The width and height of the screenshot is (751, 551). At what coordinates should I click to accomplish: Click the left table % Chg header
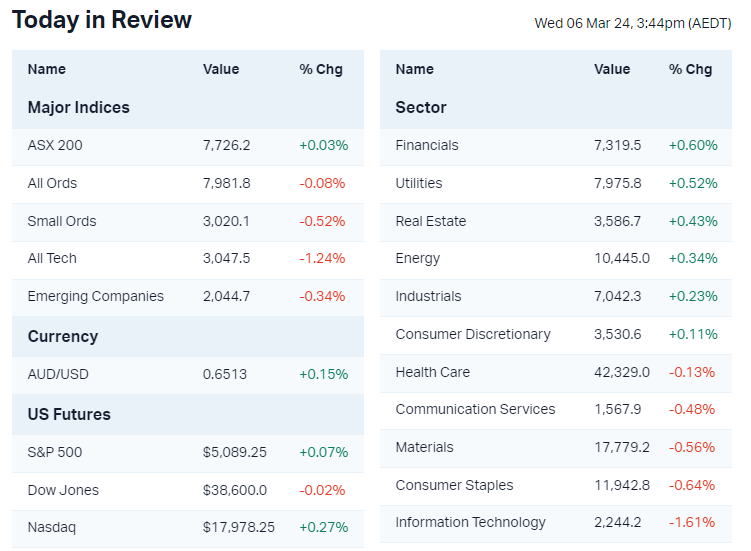click(x=320, y=69)
